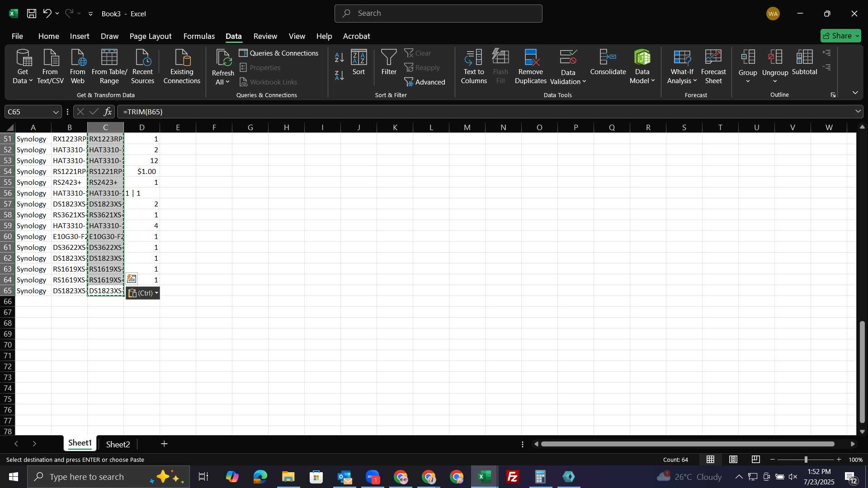Open the Get Data dropdown
This screenshot has height=488, width=868.
pyautogui.click(x=23, y=67)
